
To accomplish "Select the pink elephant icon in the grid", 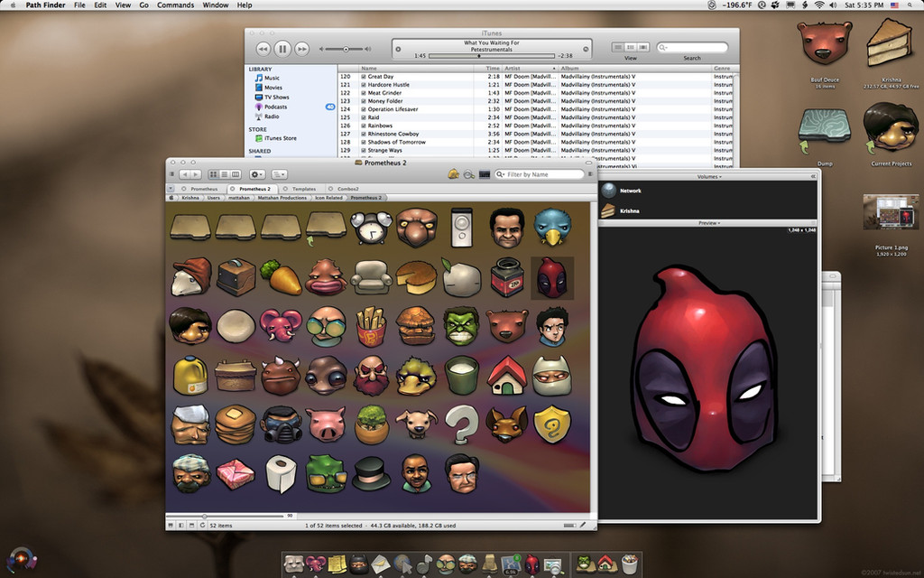I will tap(282, 325).
